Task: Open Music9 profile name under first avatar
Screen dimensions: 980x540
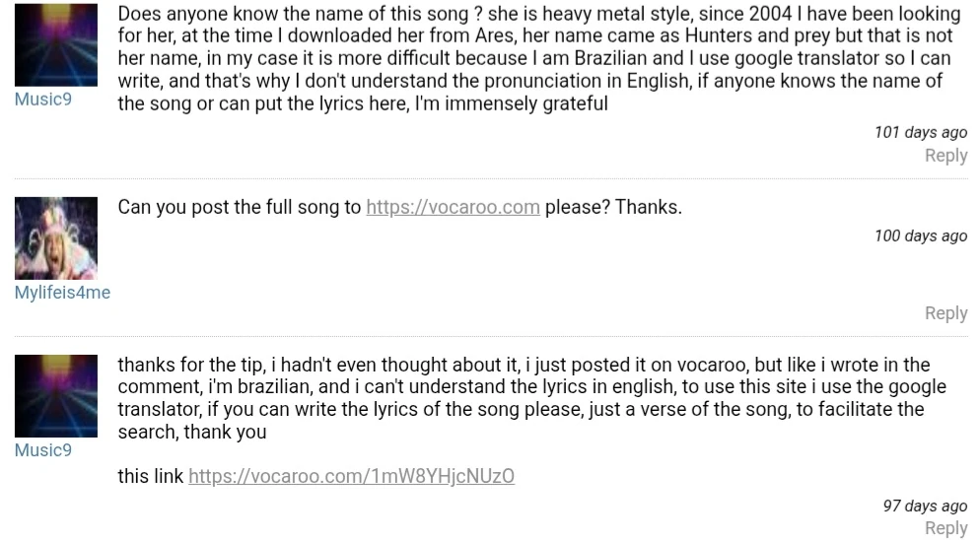Action: pyautogui.click(x=42, y=99)
